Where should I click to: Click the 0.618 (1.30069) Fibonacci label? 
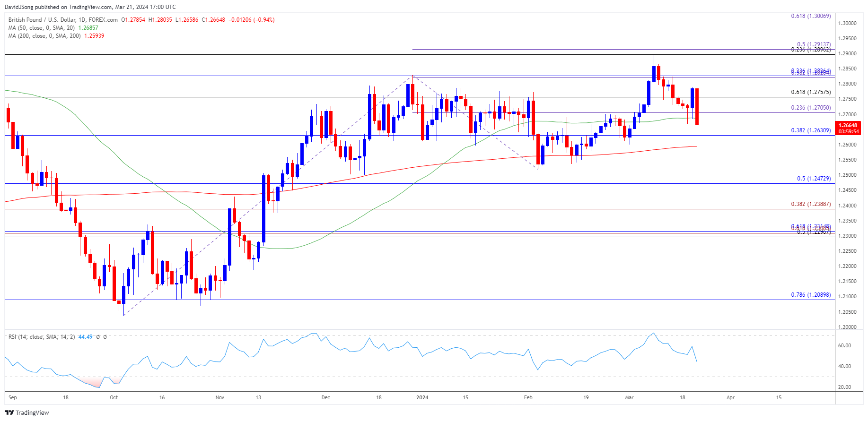click(811, 16)
